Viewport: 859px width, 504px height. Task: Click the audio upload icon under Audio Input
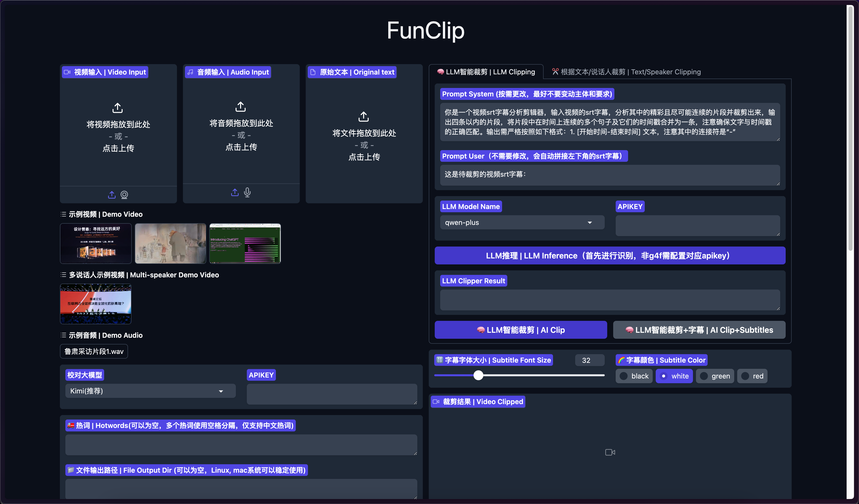click(x=235, y=193)
